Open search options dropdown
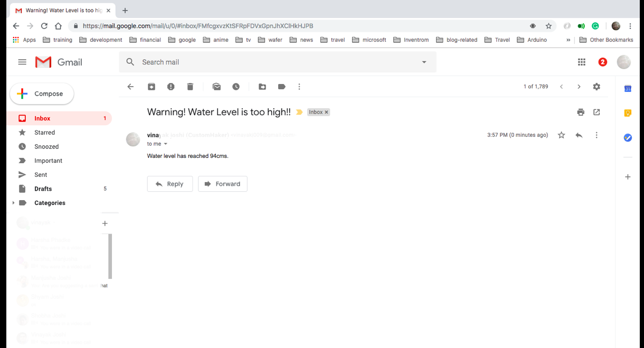The width and height of the screenshot is (644, 348). (424, 62)
